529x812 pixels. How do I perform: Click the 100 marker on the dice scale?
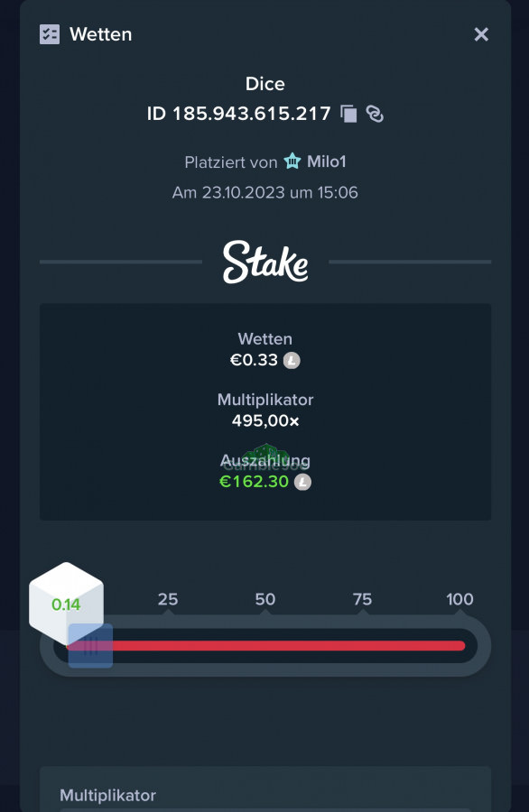459,599
